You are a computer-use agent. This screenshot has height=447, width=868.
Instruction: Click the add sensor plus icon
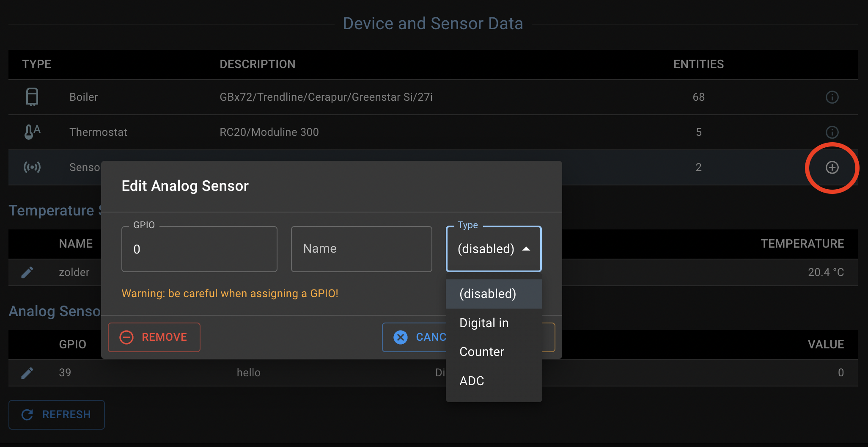point(832,168)
